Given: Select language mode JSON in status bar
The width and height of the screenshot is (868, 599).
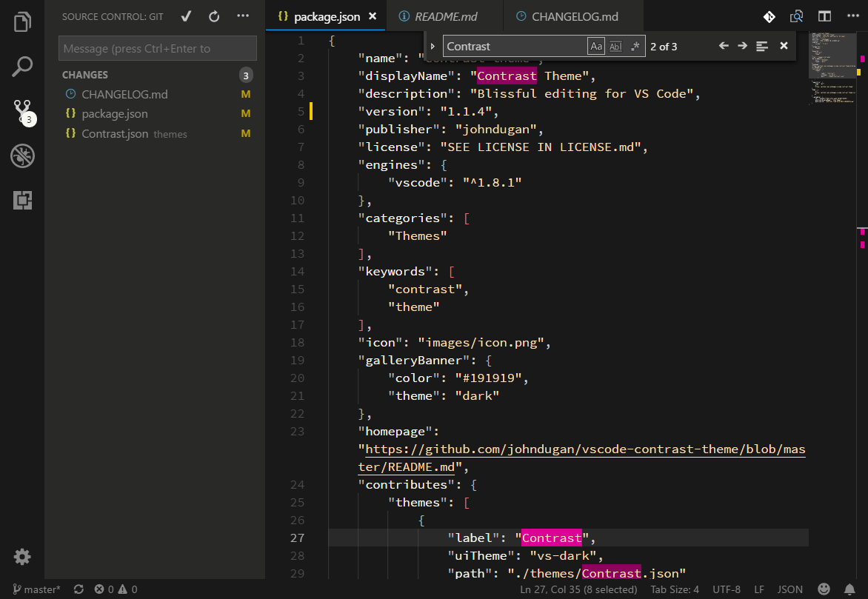Looking at the screenshot, I should point(790,589).
